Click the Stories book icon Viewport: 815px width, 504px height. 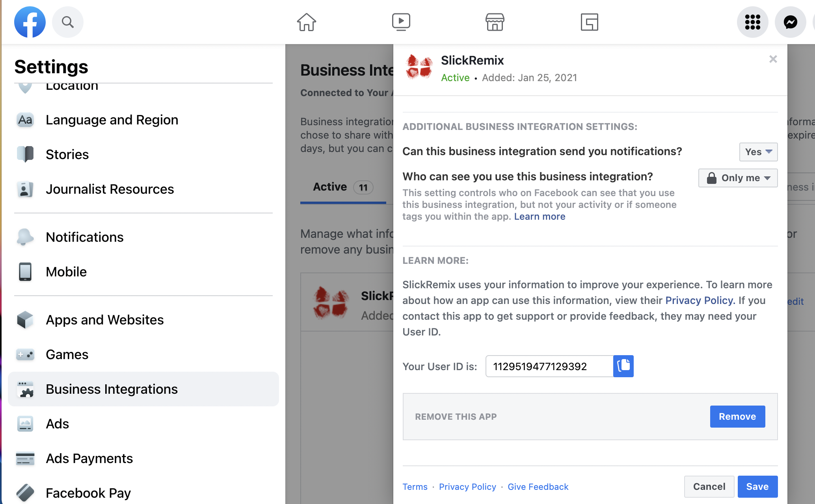pyautogui.click(x=25, y=154)
